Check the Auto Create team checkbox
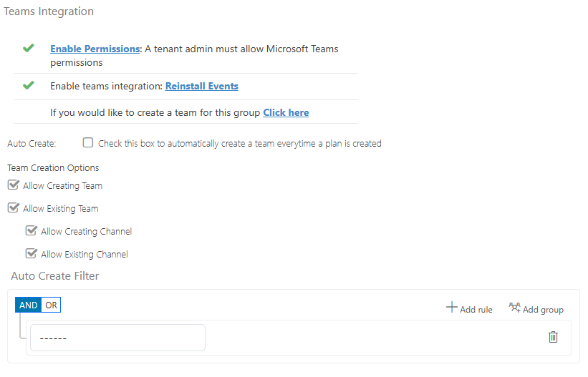The image size is (588, 377). point(88,142)
